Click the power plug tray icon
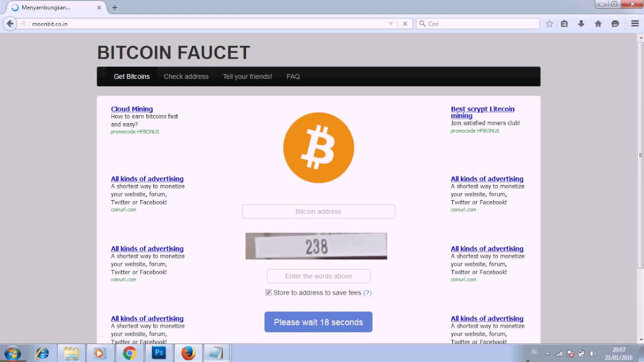The image size is (644, 362). pyautogui.click(x=582, y=353)
